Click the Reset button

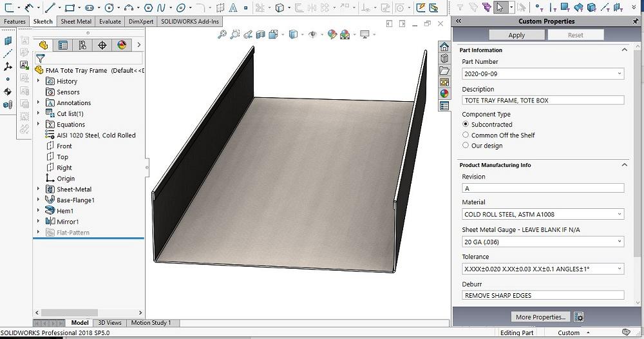(x=575, y=35)
